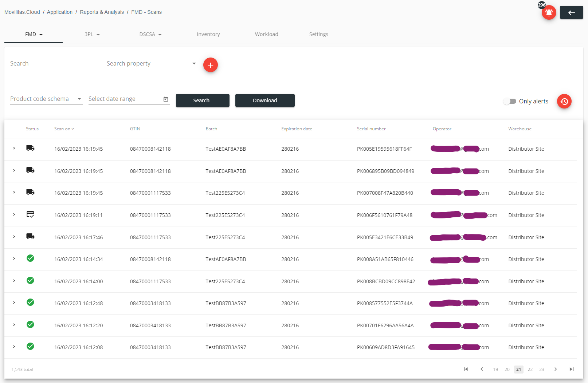Click green check status for scan 16:12:48
The image size is (588, 383).
point(30,302)
